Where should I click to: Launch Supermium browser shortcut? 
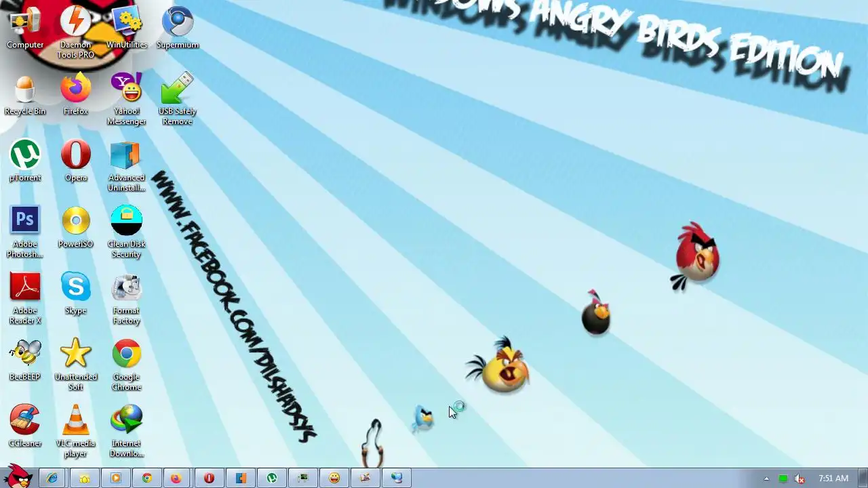(x=178, y=28)
